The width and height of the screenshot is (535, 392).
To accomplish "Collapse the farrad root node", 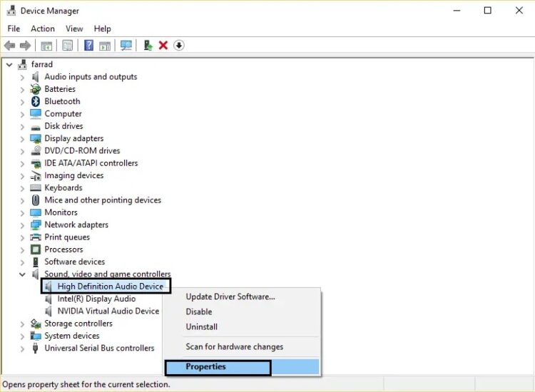I will pyautogui.click(x=9, y=64).
